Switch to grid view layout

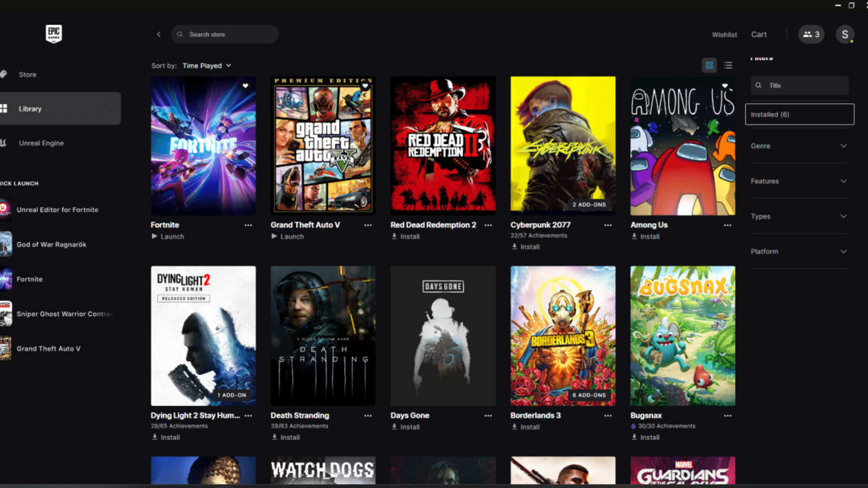(x=709, y=66)
